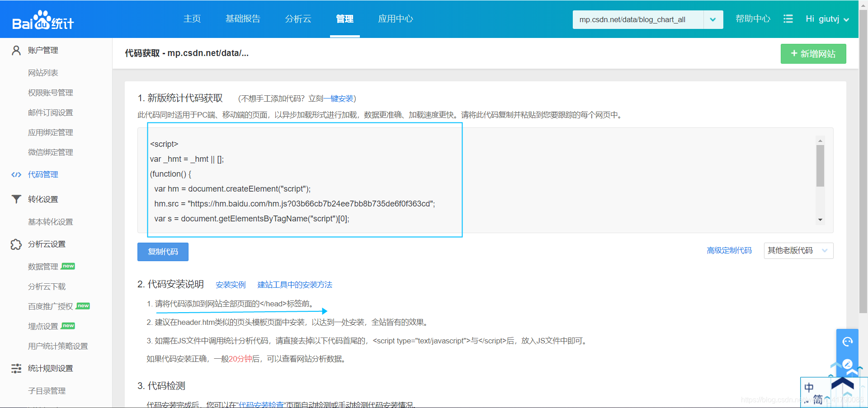Click the 统计规则设置 section heading
Image resolution: width=868 pixels, height=408 pixels.
[51, 368]
